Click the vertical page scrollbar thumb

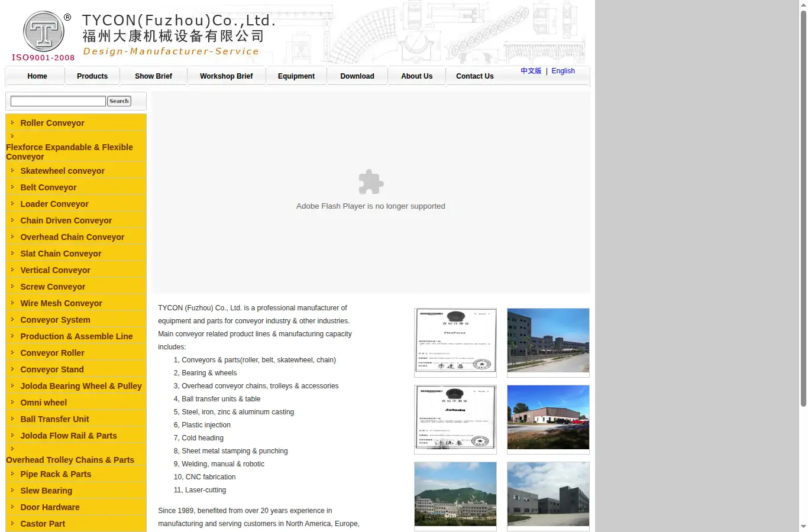803,209
